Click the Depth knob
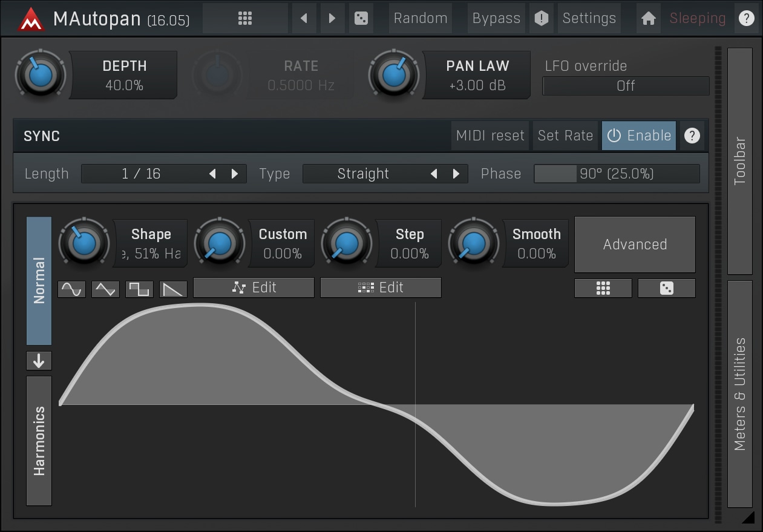Viewport: 763px width, 532px height. pyautogui.click(x=40, y=75)
